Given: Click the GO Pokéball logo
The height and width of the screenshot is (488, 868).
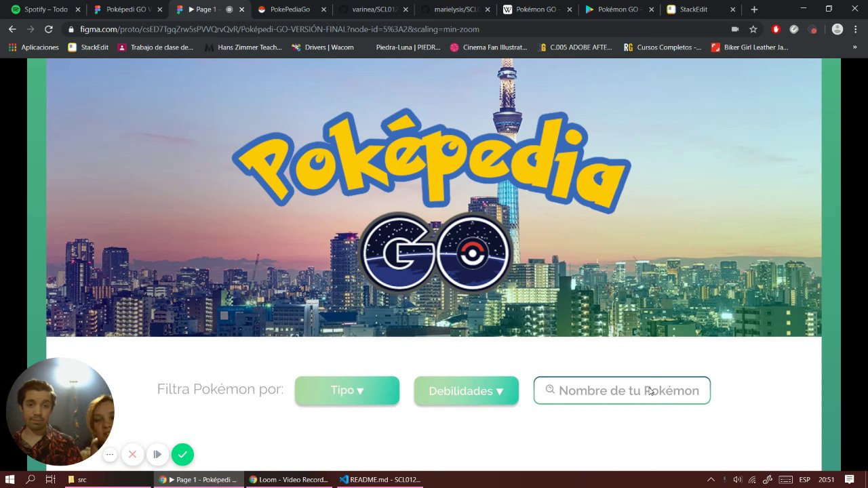Looking at the screenshot, I should click(x=435, y=252).
